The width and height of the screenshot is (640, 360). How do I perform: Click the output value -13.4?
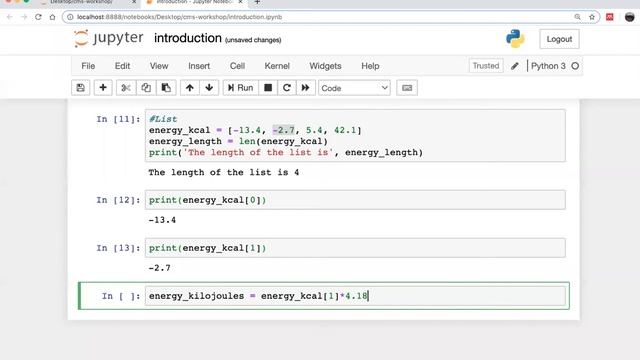[162, 220]
